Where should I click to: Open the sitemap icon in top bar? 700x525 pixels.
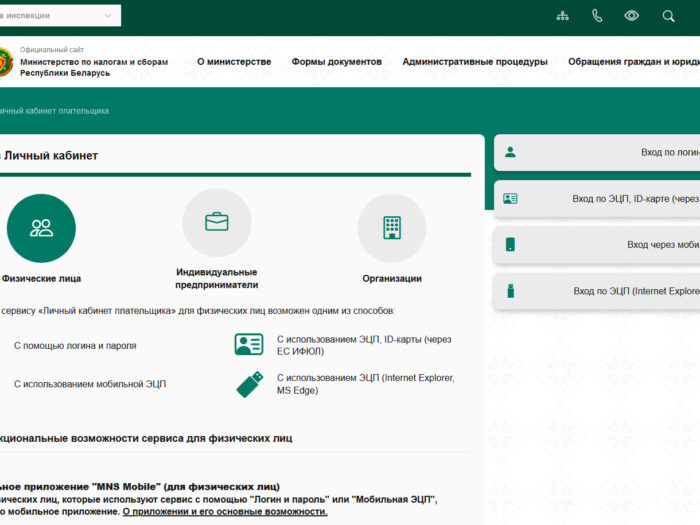[562, 16]
